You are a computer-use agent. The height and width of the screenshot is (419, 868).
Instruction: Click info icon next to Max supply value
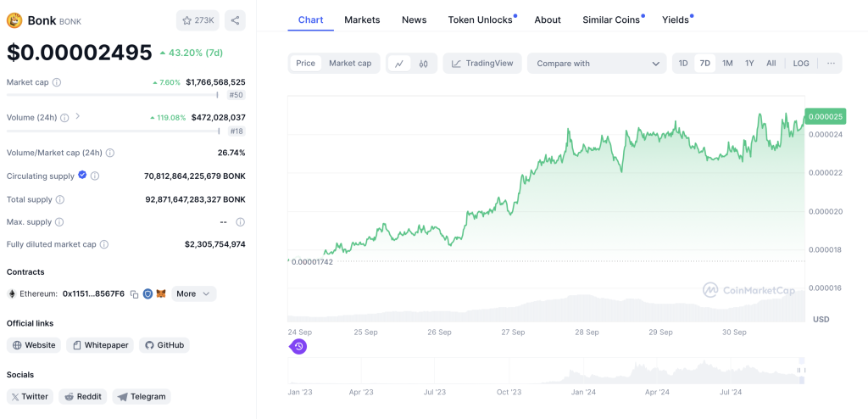[x=240, y=221]
